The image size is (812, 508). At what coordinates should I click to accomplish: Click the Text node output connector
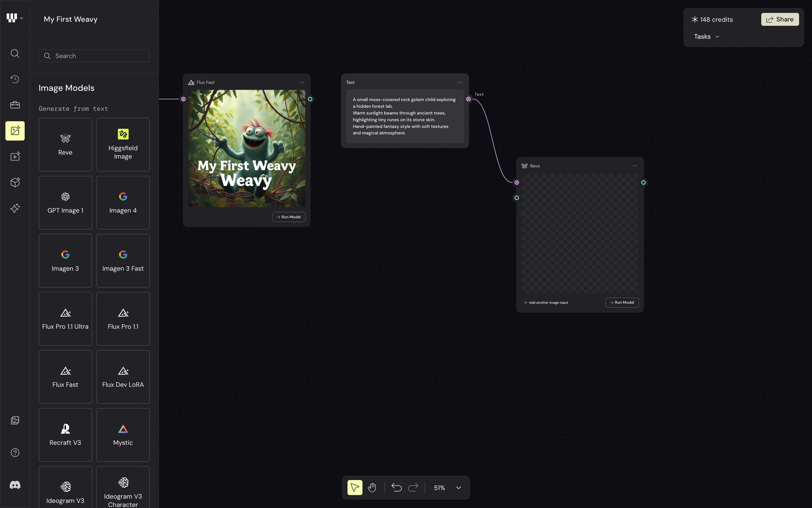pos(468,99)
